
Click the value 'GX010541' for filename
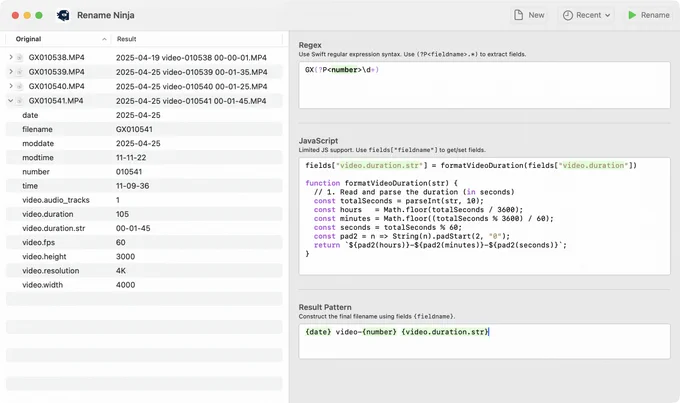[x=134, y=129]
